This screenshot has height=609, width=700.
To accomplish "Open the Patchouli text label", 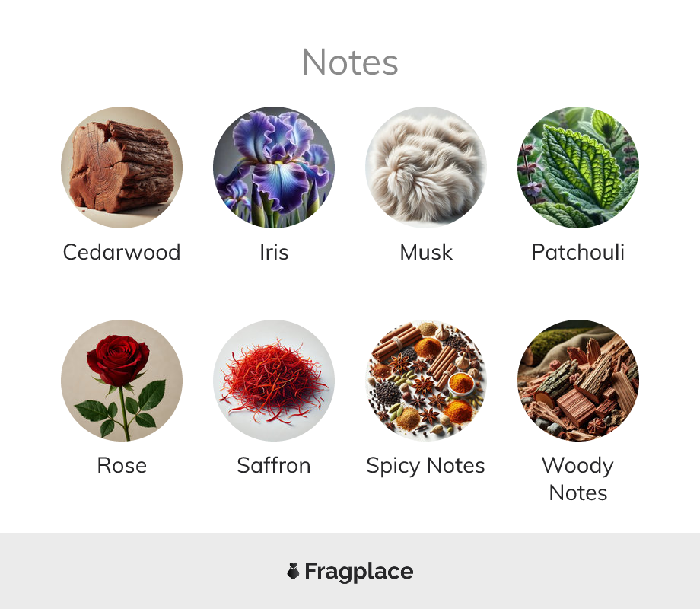I will pos(578,252).
